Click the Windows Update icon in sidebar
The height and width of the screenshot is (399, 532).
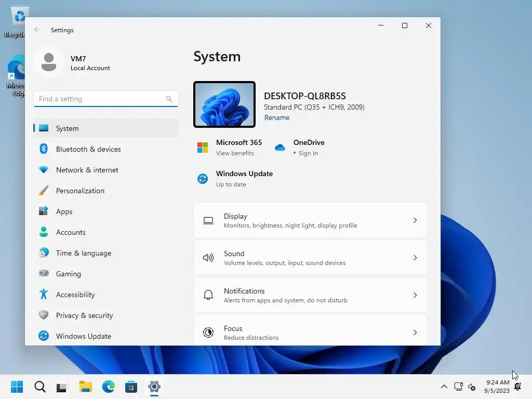pyautogui.click(x=44, y=336)
